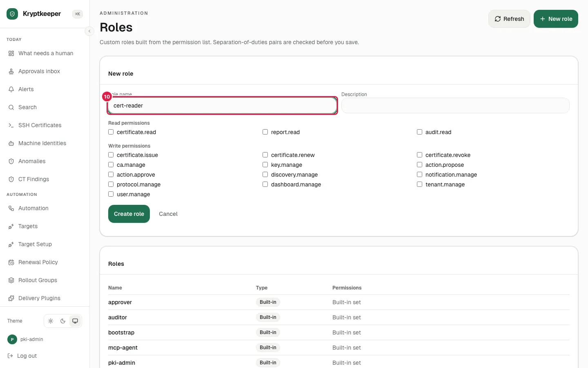Check the key.manage permission box

(x=265, y=165)
